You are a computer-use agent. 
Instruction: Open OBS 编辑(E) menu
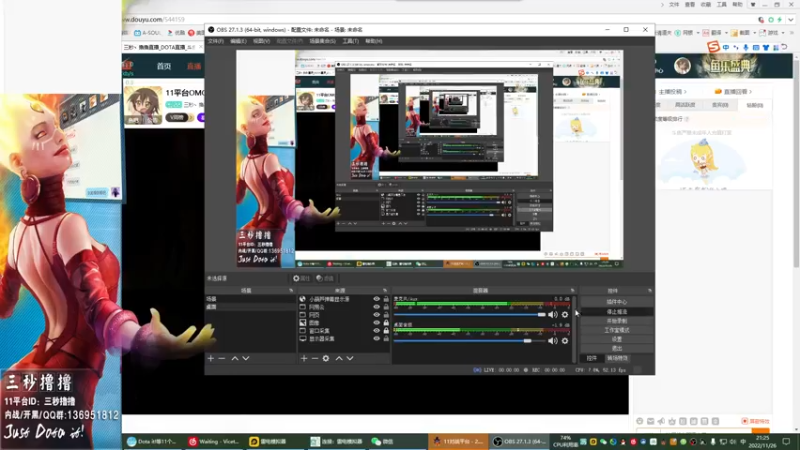click(x=238, y=41)
